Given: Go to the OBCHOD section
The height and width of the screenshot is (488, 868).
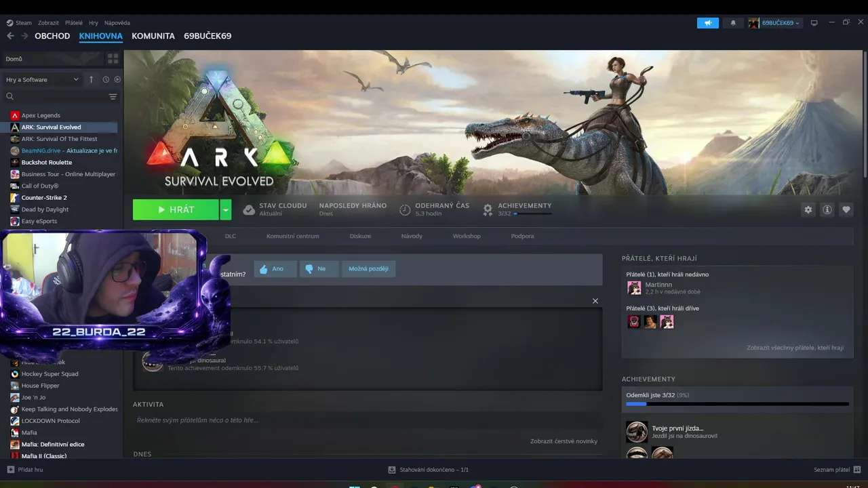Looking at the screenshot, I should 52,36.
